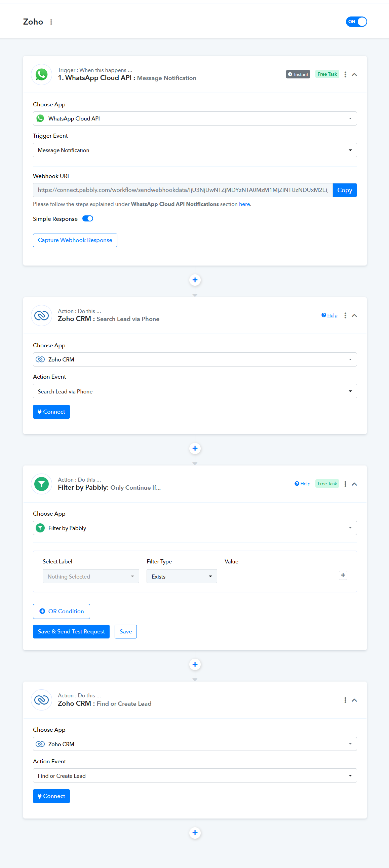Image resolution: width=389 pixels, height=868 pixels.
Task: Open the three-dot menu on the Filter by Pabbly step
Action: 345,484
